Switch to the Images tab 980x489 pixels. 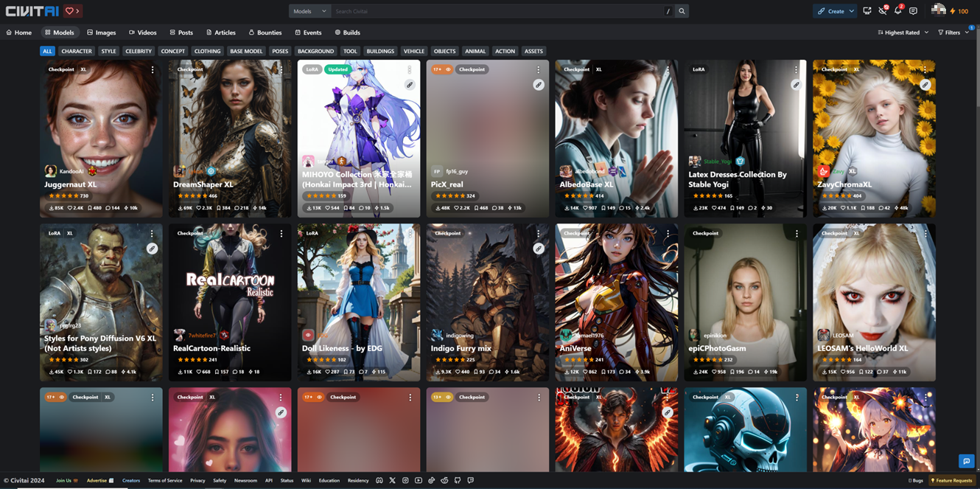[x=101, y=32]
